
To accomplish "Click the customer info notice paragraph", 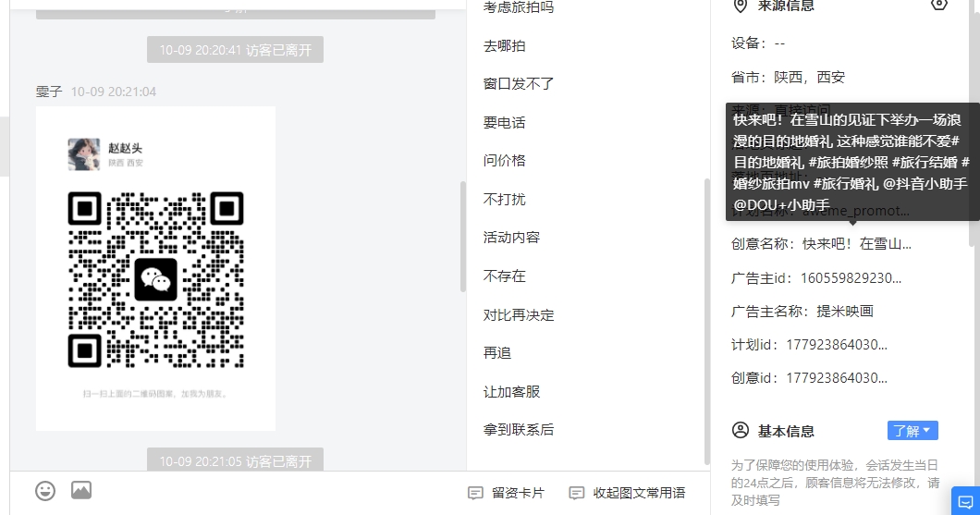I will pyautogui.click(x=835, y=483).
